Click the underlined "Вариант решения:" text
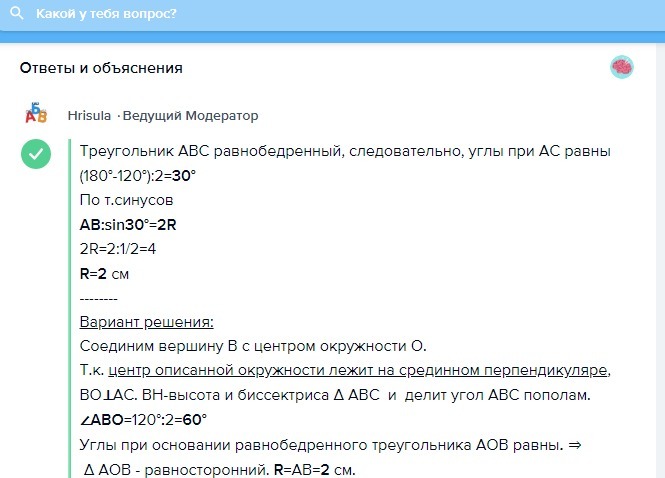This screenshot has width=665, height=478. click(146, 322)
